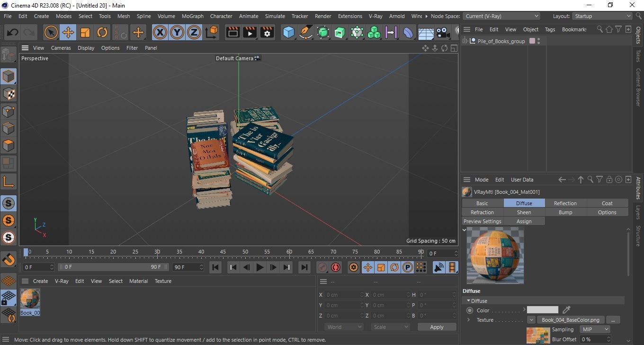This screenshot has width=644, height=345.
Task: Open material manager Texture menu
Action: 163,281
